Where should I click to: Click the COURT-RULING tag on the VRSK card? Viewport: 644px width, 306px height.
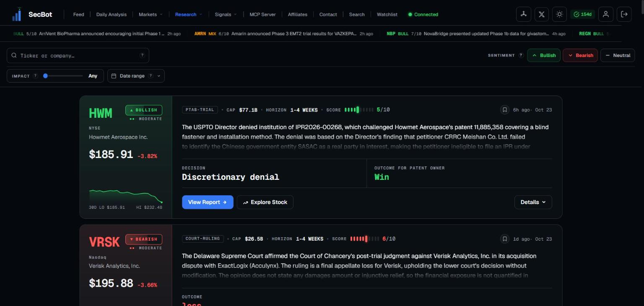(x=203, y=239)
